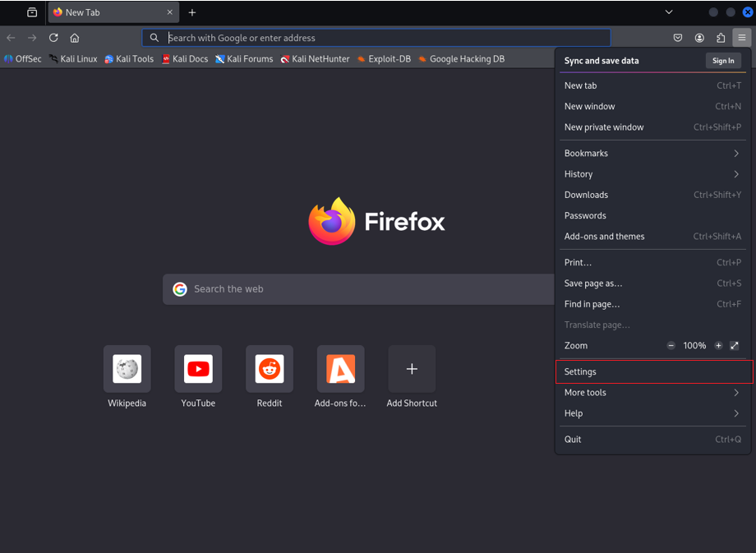Open the Pocket save icon
Viewport: 756px width, 553px height.
click(678, 38)
